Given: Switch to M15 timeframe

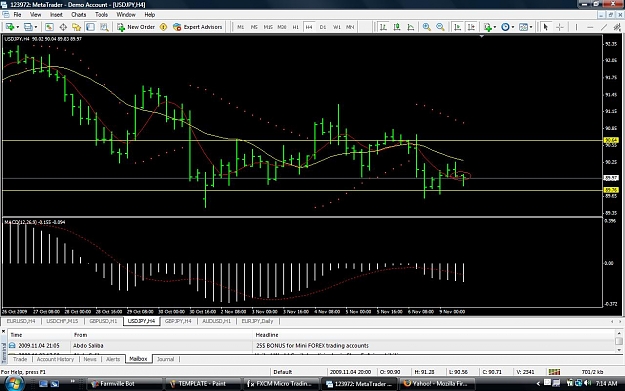Looking at the screenshot, I should 268,27.
